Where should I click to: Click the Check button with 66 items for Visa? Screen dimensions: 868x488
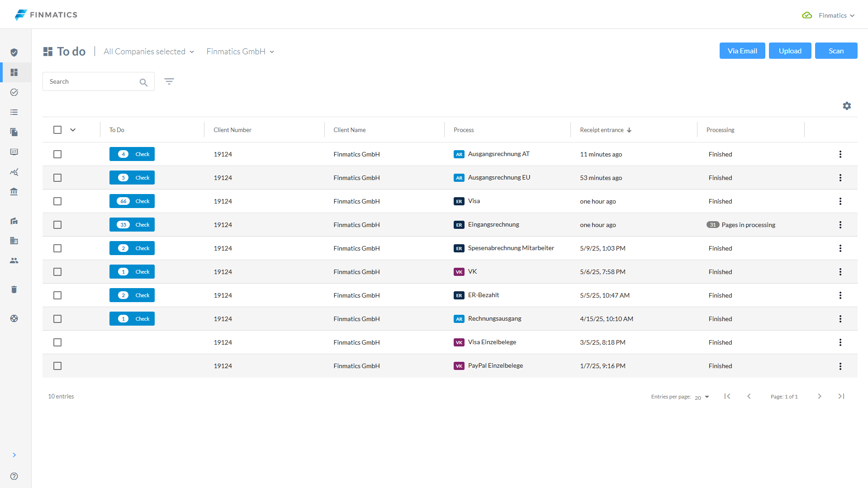click(132, 201)
